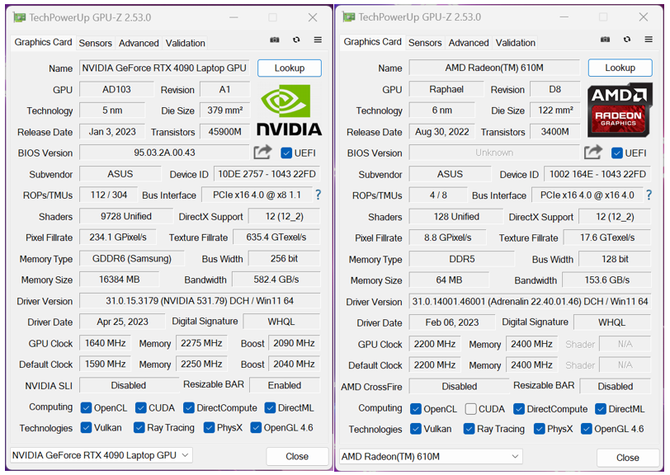Click the Driver Version field with NVIDIA 531.79
This screenshot has height=475, width=670.
[x=200, y=301]
